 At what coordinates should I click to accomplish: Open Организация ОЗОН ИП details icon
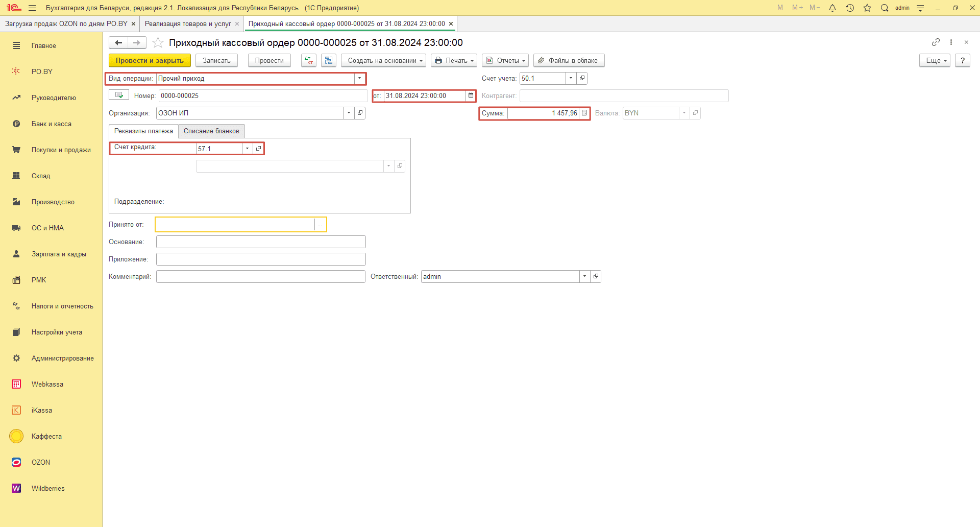[x=360, y=113]
